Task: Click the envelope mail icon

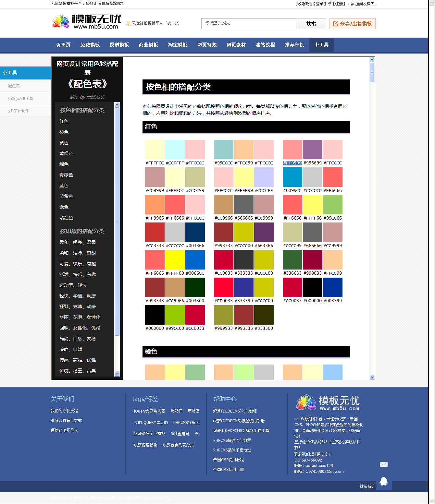Action: pos(383,464)
